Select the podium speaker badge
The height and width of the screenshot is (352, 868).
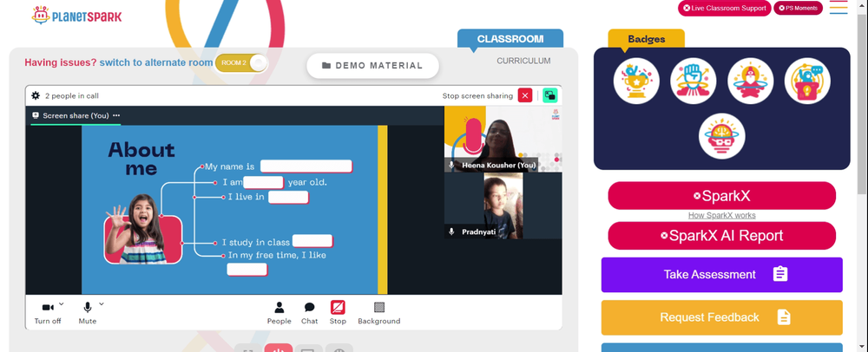click(x=807, y=81)
